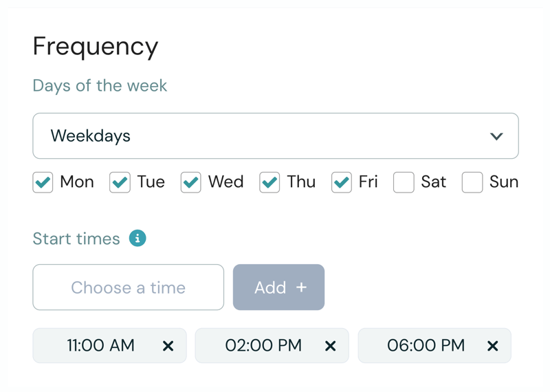Click the 02:00 PM time label

263,346
